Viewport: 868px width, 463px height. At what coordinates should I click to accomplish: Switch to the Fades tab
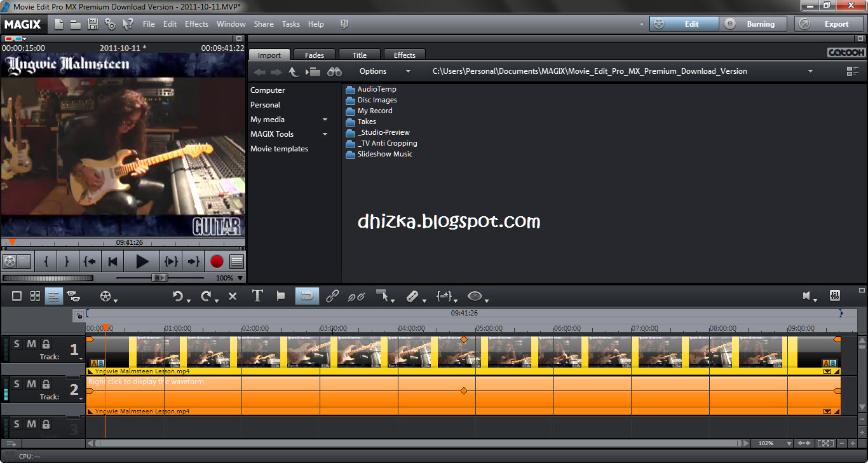[315, 55]
